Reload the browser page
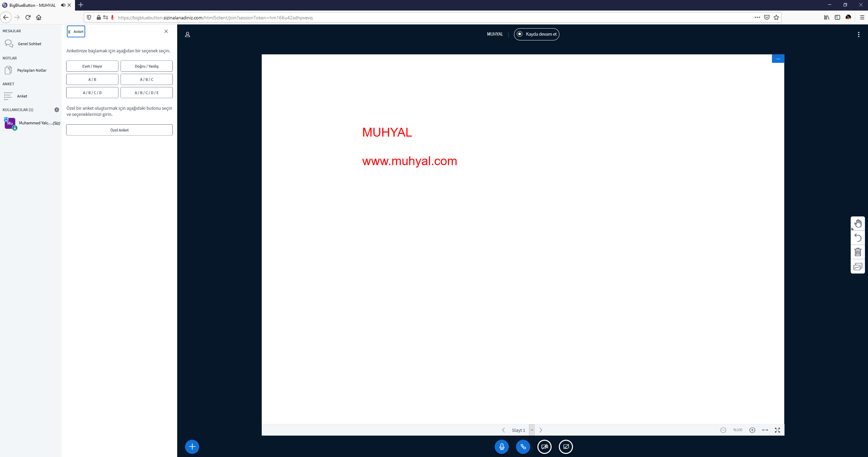Viewport: 868px width, 457px height. coord(28,17)
